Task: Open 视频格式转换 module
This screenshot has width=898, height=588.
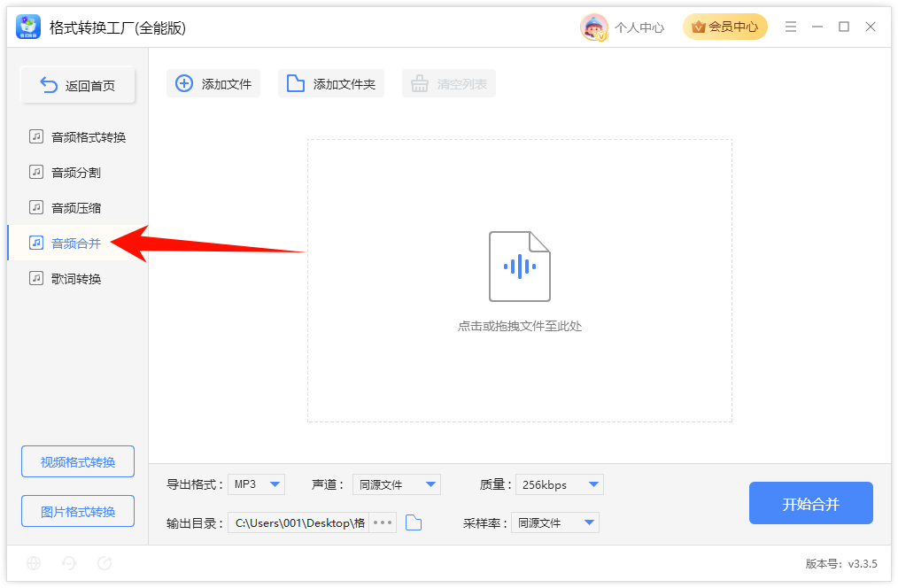Action: point(78,461)
